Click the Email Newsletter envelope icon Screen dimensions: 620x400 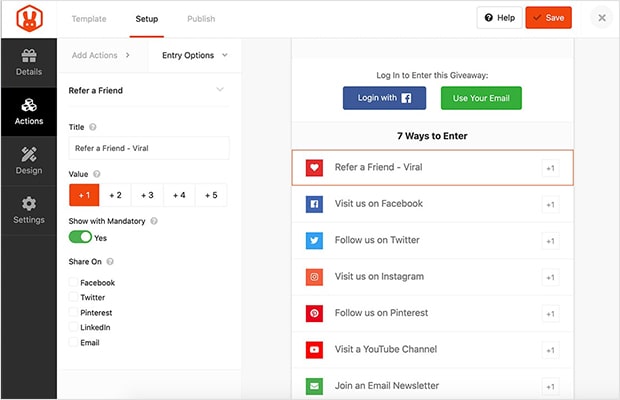click(x=314, y=386)
